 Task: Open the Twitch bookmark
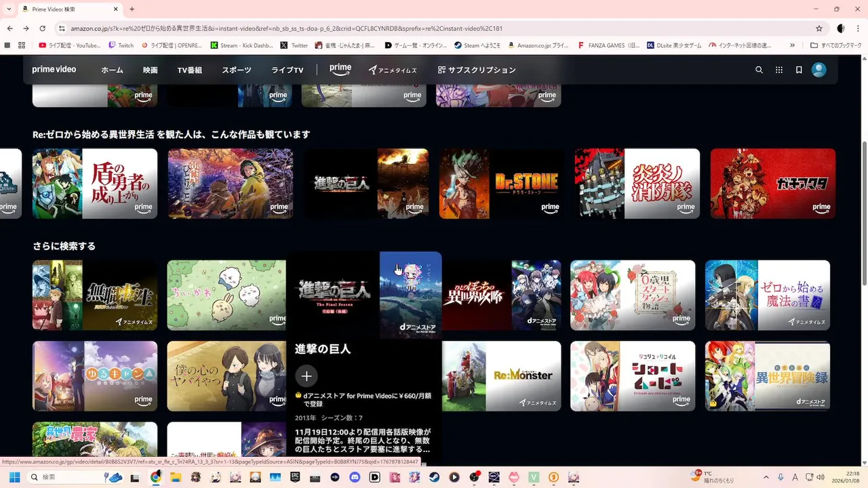coord(121,45)
